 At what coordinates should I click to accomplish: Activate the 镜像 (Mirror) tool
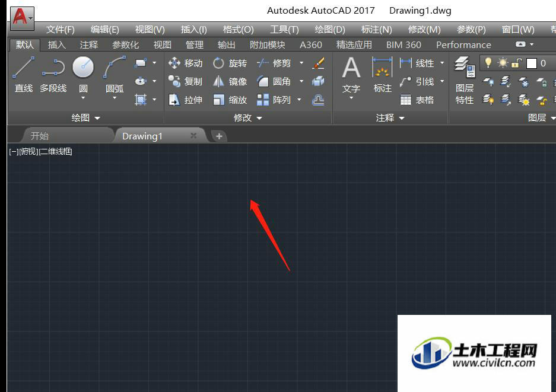coord(230,81)
